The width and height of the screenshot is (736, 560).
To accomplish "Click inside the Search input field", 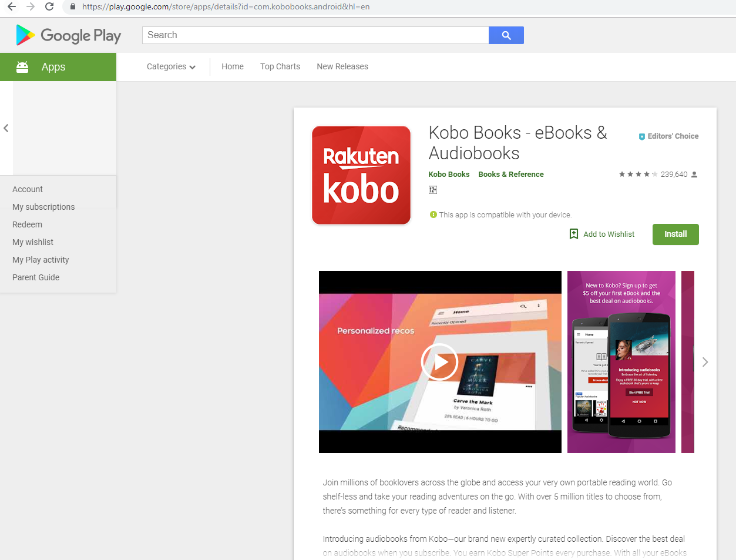I will 315,35.
